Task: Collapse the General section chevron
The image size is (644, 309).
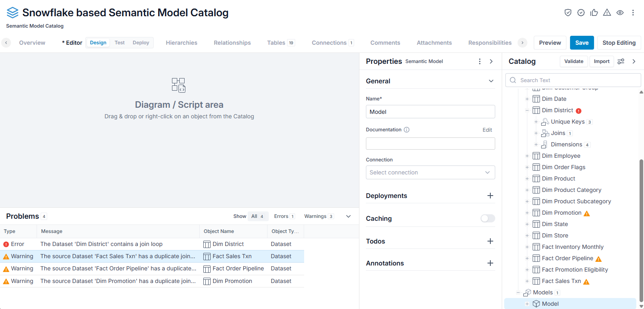Action: 491,81
